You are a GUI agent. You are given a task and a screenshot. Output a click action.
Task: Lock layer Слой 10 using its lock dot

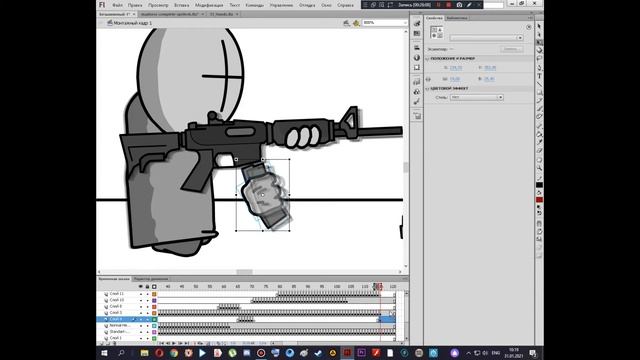[x=147, y=300]
